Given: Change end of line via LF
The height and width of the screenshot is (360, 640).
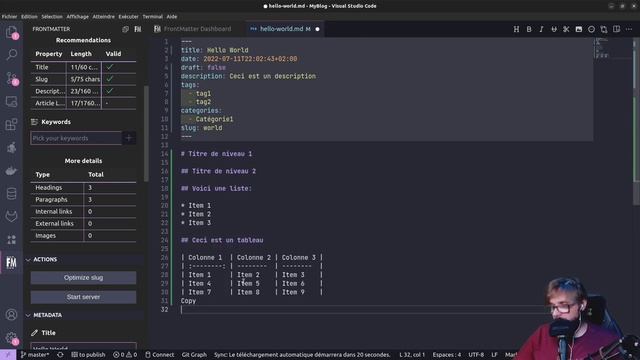Looking at the screenshot, I should pyautogui.click(x=494, y=355).
